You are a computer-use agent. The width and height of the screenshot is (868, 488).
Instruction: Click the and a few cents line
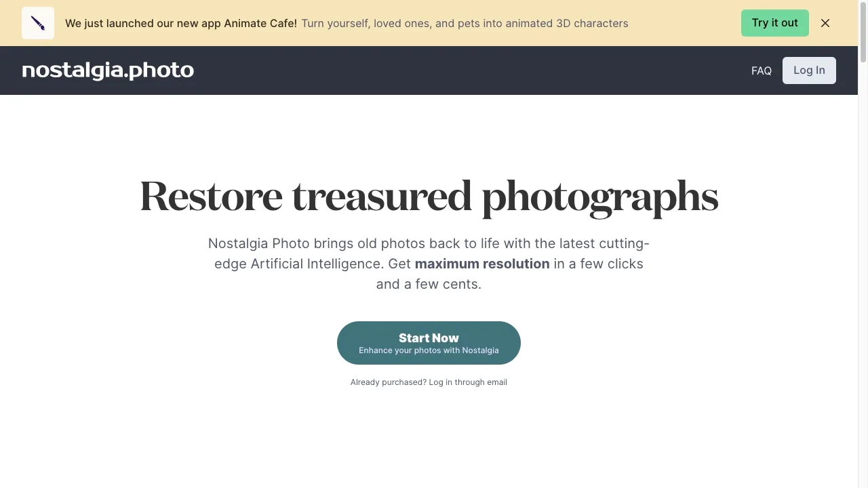pyautogui.click(x=429, y=284)
